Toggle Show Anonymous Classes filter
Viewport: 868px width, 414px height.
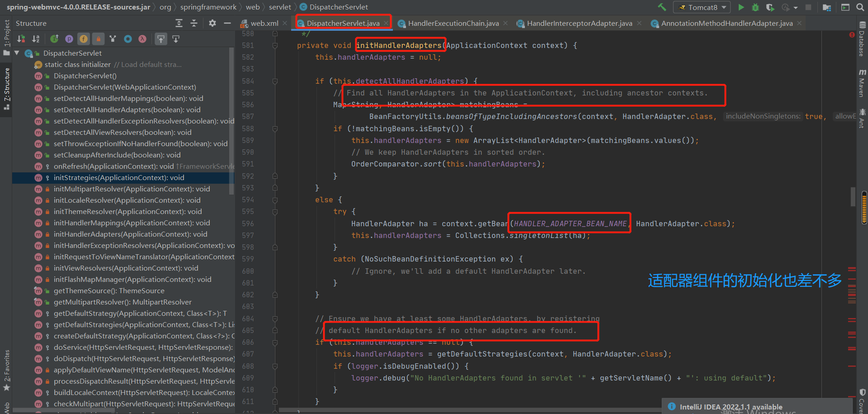[128, 39]
